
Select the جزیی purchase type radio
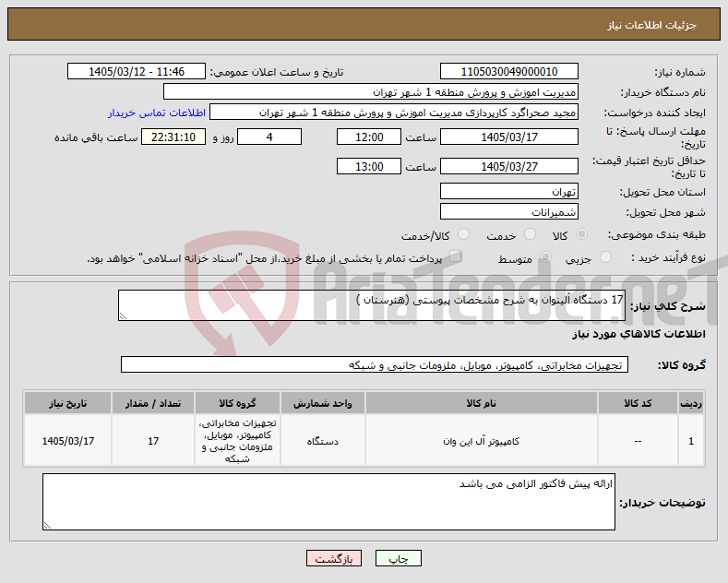point(605,257)
